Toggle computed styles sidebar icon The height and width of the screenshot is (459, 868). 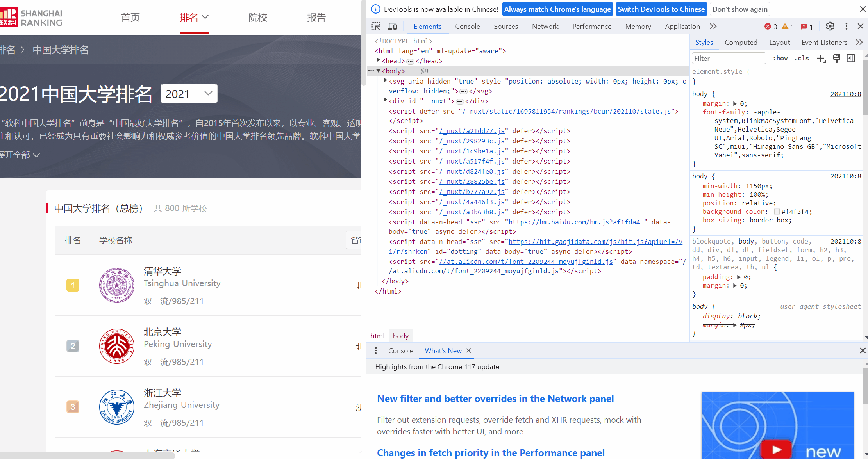851,58
